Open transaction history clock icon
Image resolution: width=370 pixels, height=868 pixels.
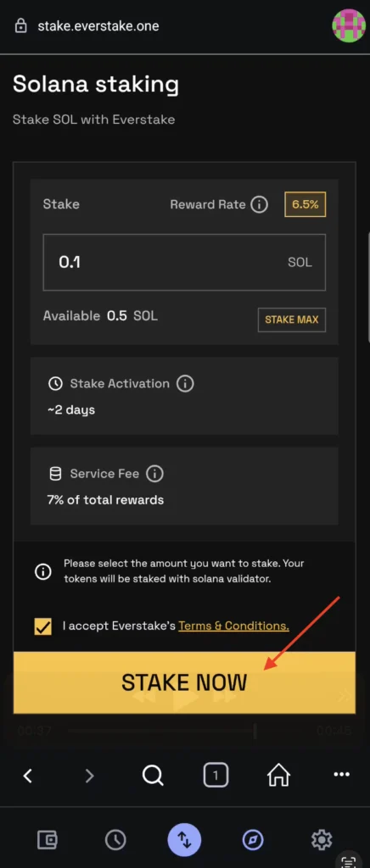click(x=115, y=840)
